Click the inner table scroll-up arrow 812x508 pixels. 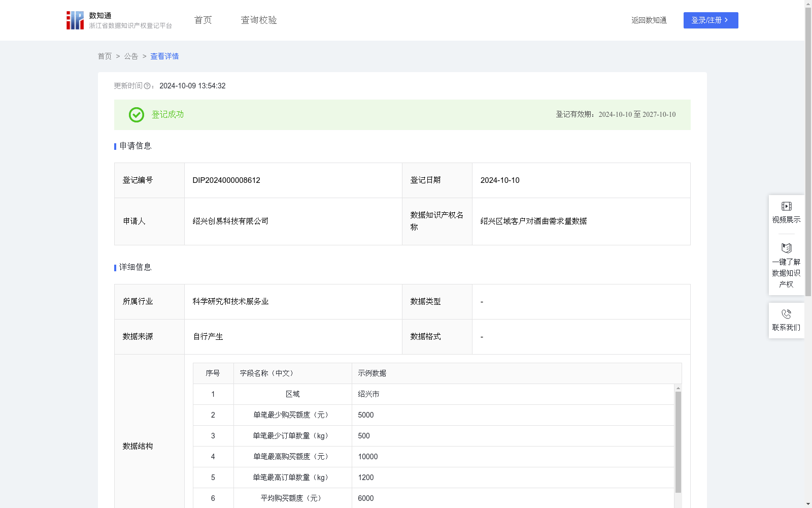point(678,388)
